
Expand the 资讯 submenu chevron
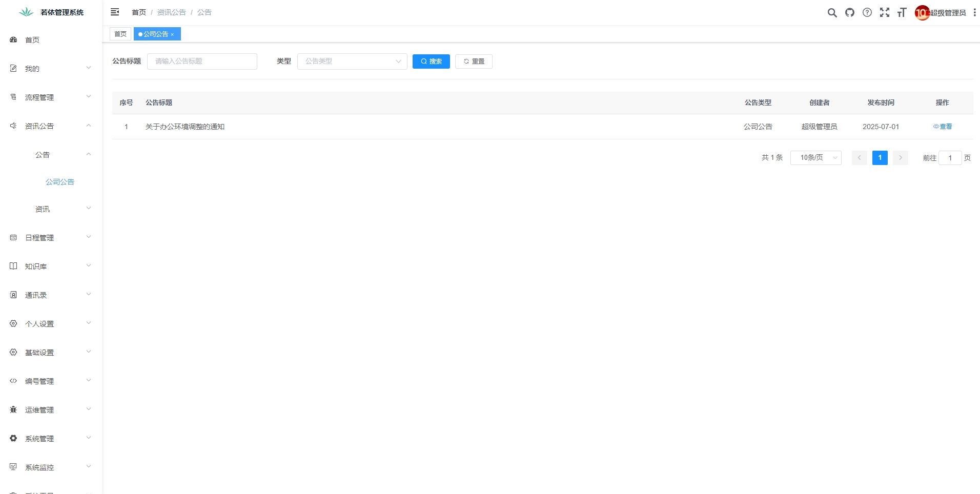point(89,208)
